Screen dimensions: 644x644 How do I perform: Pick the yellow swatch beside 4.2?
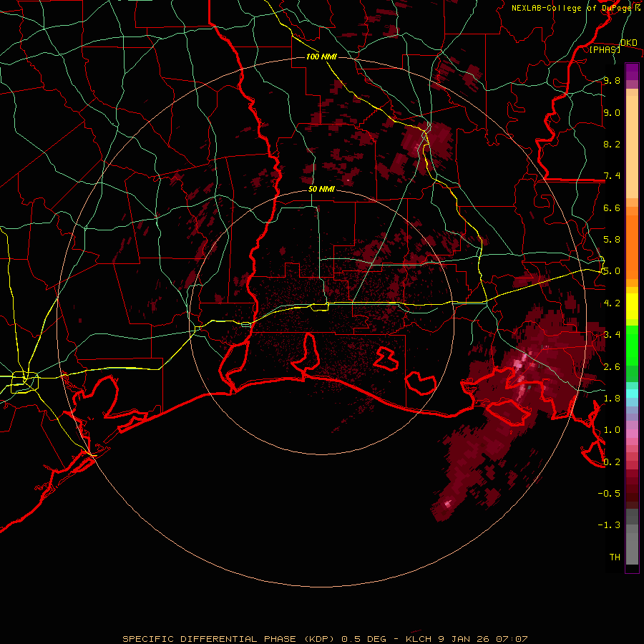coord(632,306)
